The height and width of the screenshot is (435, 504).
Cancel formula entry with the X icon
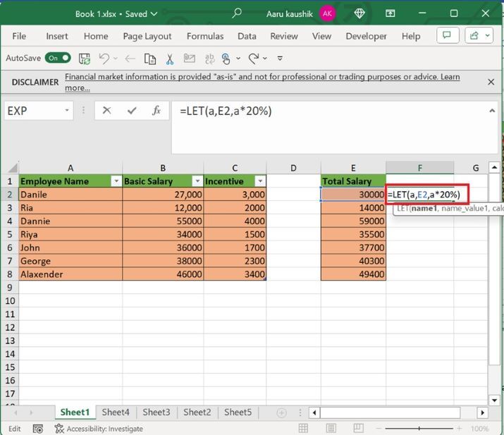[106, 111]
